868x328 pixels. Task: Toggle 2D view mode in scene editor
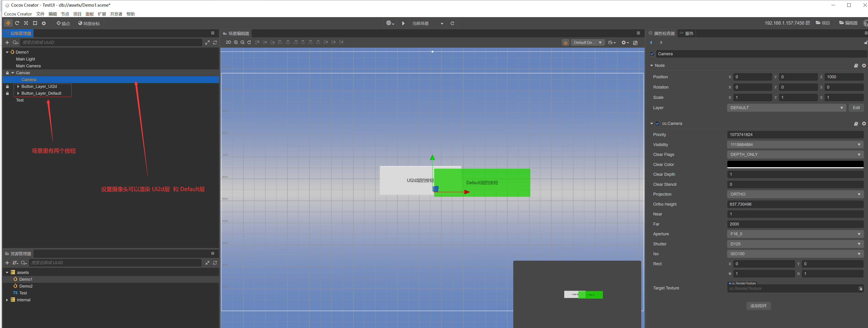228,42
